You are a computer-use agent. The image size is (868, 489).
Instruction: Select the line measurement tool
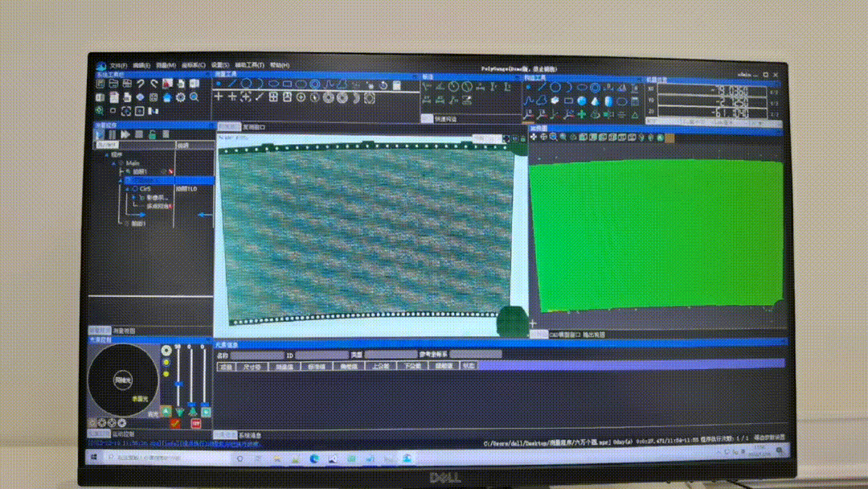pyautogui.click(x=232, y=84)
